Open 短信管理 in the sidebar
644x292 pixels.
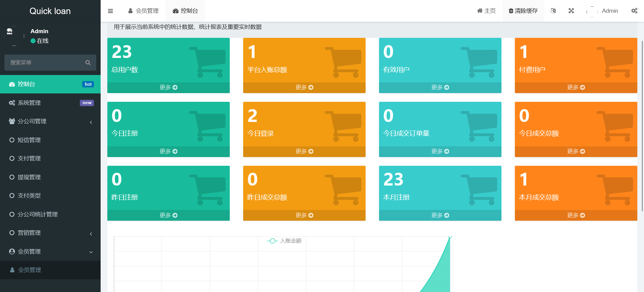[x=29, y=140]
